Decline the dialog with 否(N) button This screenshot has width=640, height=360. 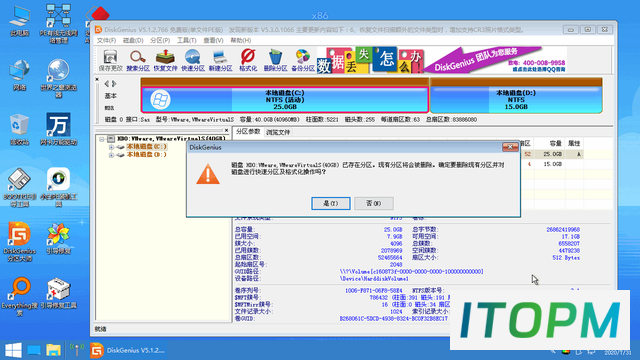click(x=373, y=203)
